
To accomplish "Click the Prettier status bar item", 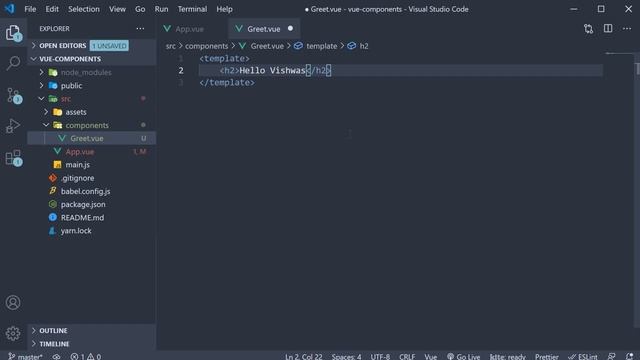I will tap(547, 356).
